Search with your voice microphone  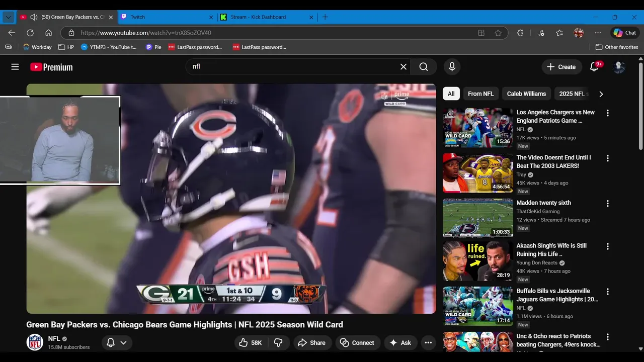click(452, 66)
